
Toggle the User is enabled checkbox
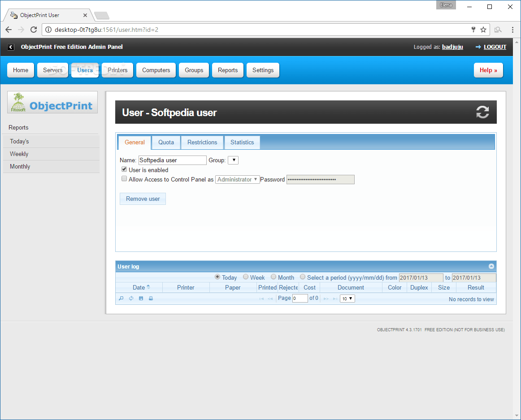point(124,169)
